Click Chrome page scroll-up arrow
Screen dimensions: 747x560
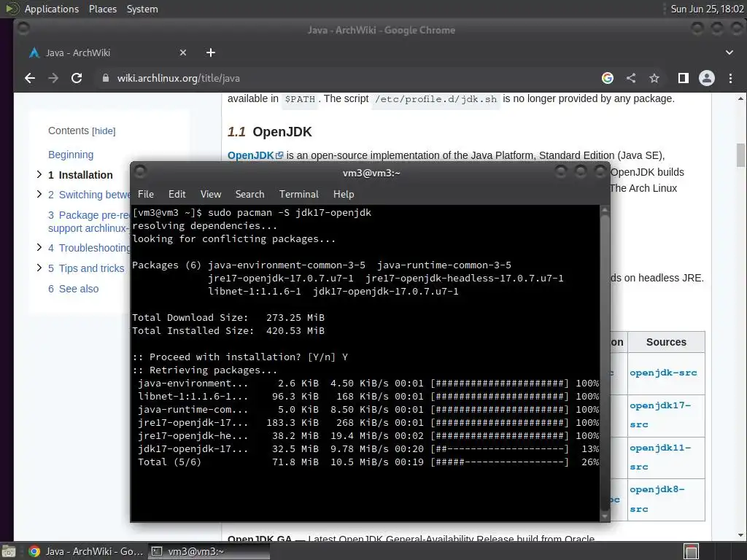pyautogui.click(x=740, y=98)
